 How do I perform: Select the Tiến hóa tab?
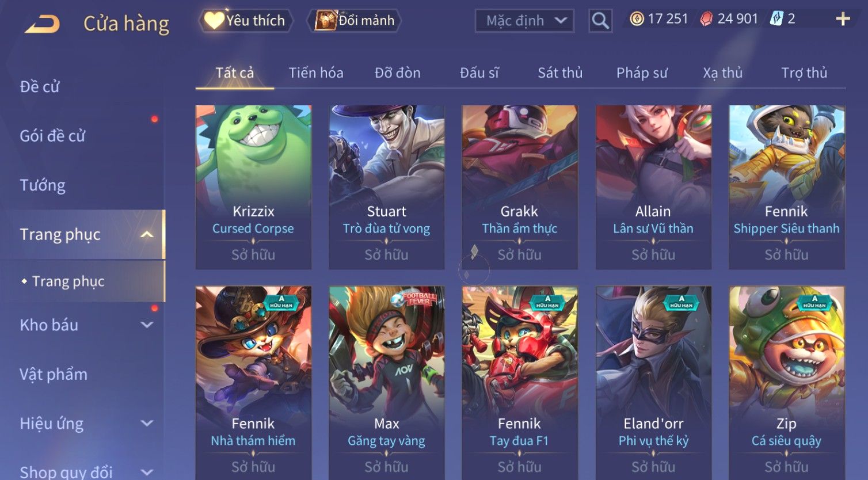click(x=316, y=73)
